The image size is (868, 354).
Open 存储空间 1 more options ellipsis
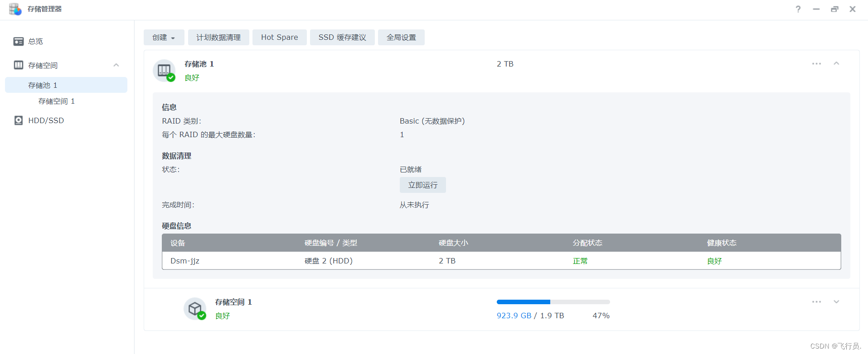tap(816, 302)
